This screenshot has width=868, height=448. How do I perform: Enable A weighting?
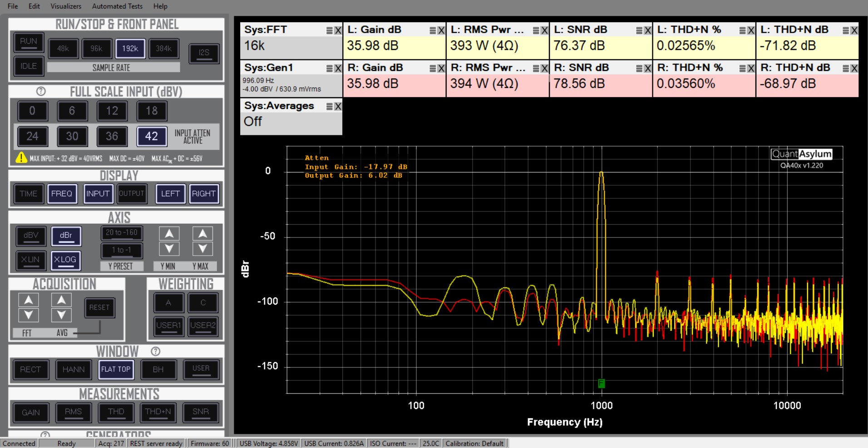[168, 303]
